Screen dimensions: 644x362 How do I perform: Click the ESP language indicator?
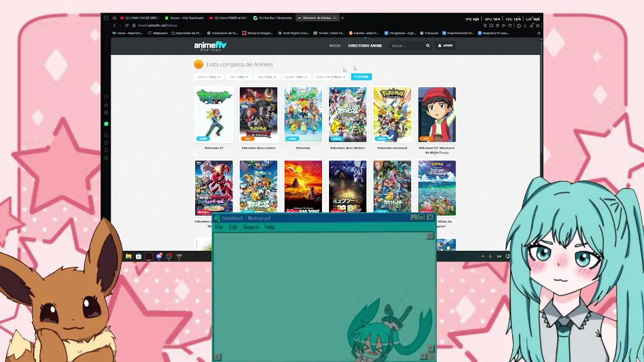coord(499,256)
